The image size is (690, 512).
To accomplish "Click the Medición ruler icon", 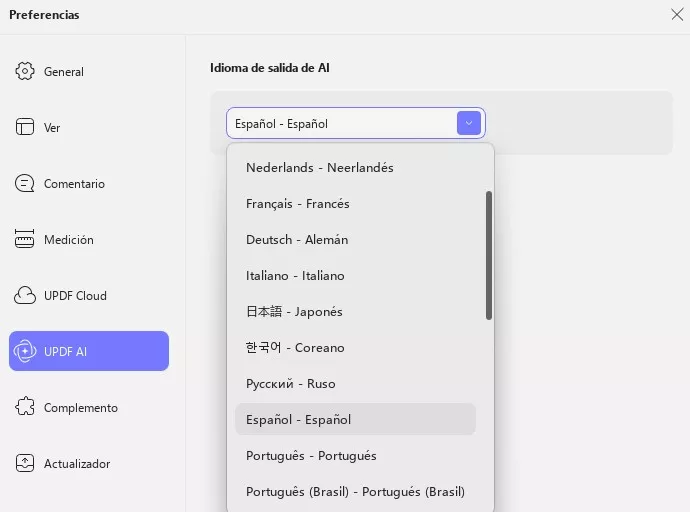I will (25, 239).
